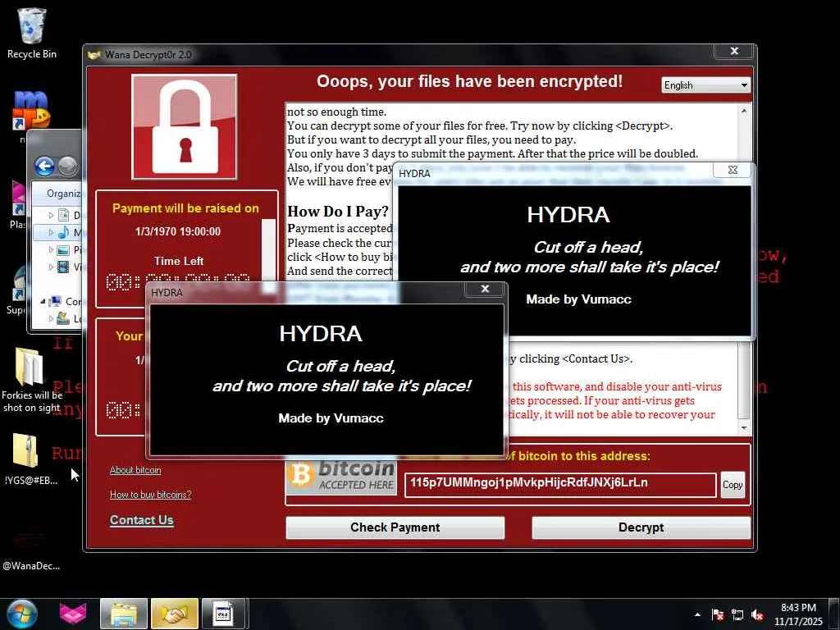
Task: Click 'Ooops, your files have been encrypted!' heading
Action: click(x=469, y=81)
